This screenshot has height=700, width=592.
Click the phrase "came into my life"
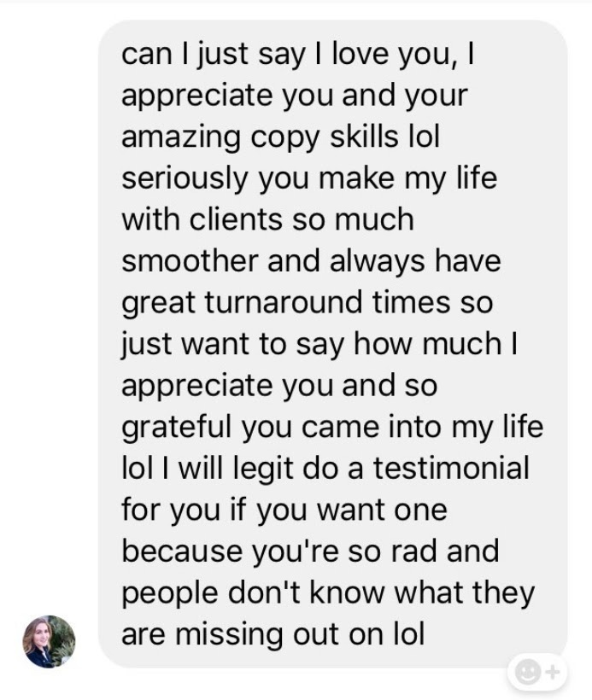(x=422, y=427)
